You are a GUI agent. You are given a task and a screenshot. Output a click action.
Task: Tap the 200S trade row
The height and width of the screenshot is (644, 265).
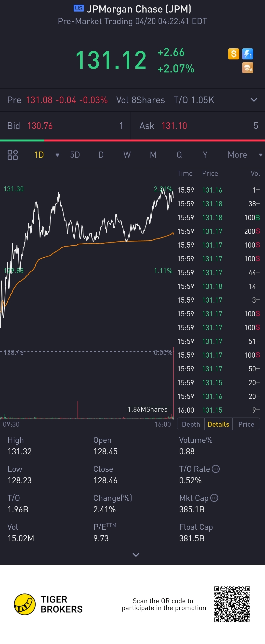[x=219, y=231]
